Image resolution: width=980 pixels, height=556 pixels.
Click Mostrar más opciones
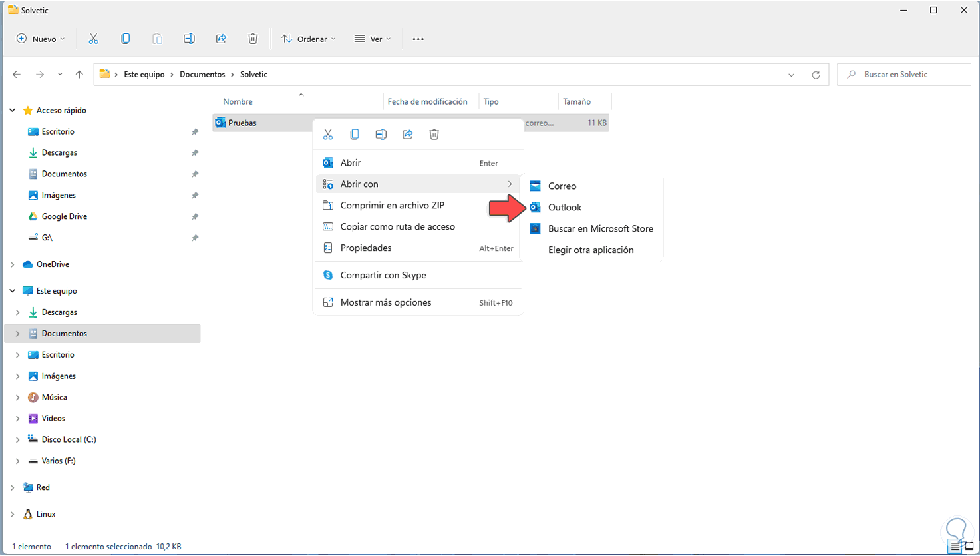418,302
